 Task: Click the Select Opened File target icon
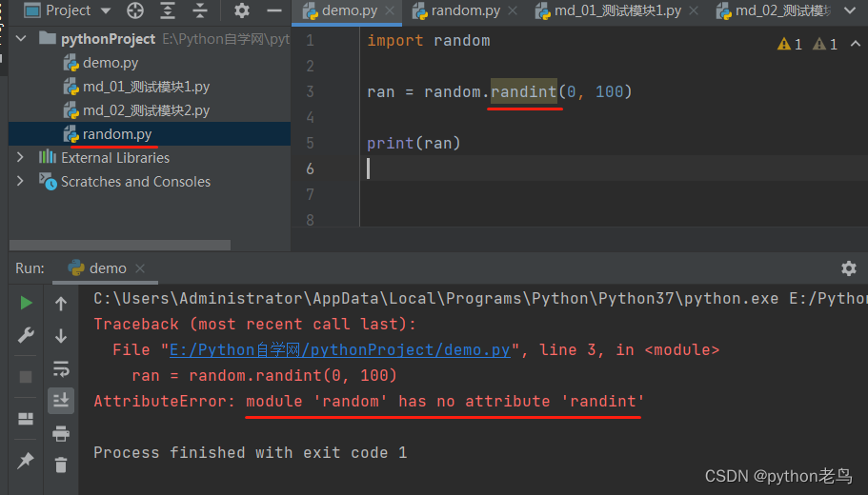pyautogui.click(x=135, y=10)
